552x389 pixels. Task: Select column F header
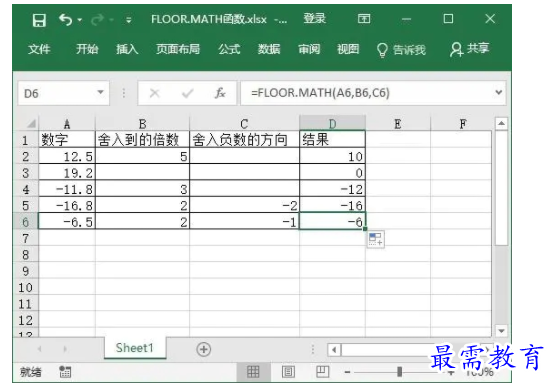tap(463, 124)
